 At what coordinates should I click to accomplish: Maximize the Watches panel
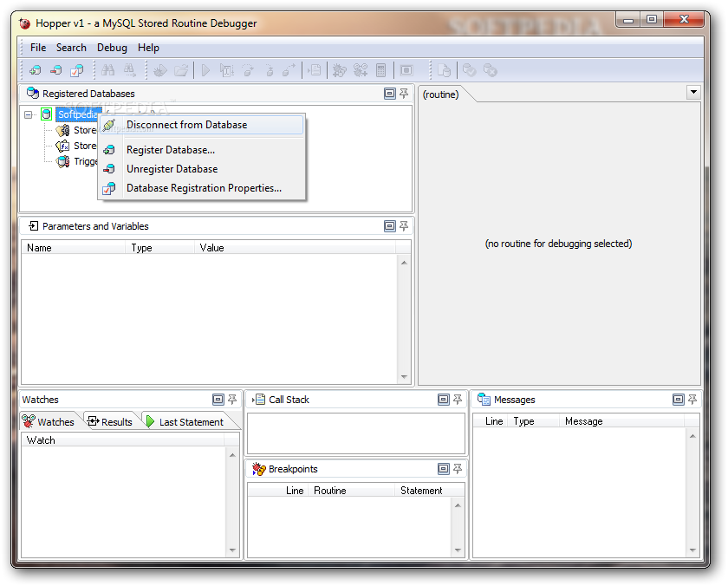218,400
